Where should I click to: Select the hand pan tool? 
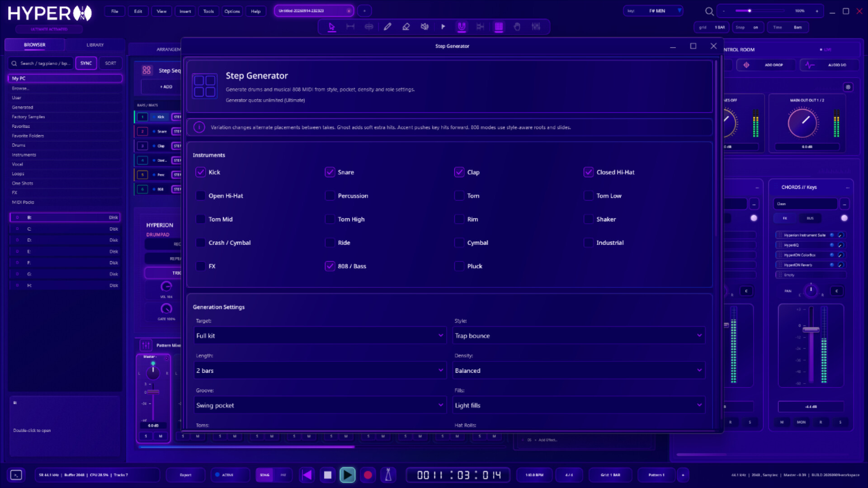517,27
